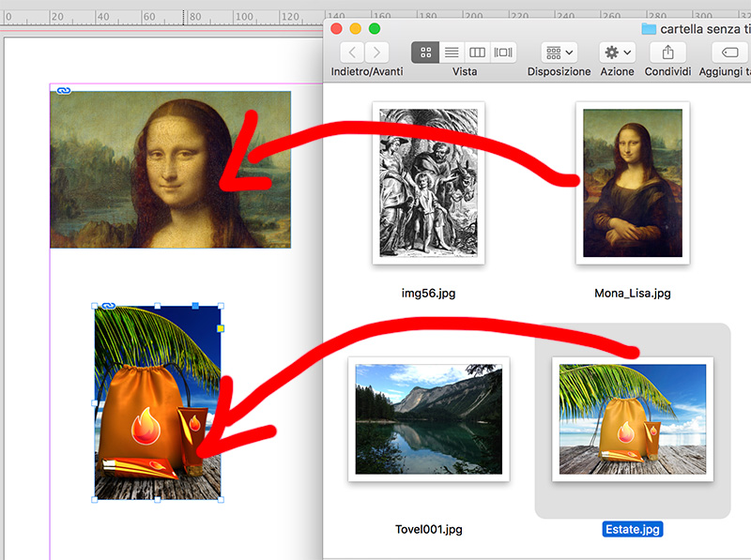Minimize the Finder window with the yellow button
This screenshot has height=560, width=751.
(356, 29)
